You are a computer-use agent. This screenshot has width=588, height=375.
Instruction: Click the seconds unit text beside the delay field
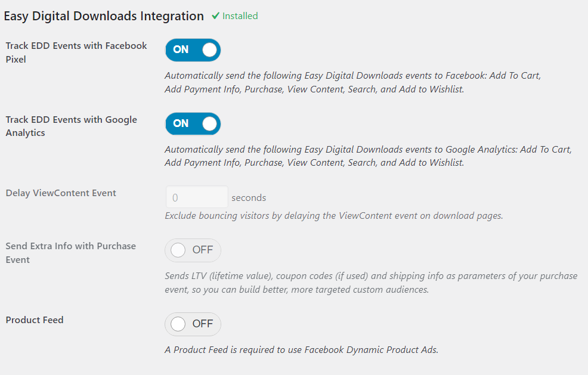pyautogui.click(x=249, y=197)
